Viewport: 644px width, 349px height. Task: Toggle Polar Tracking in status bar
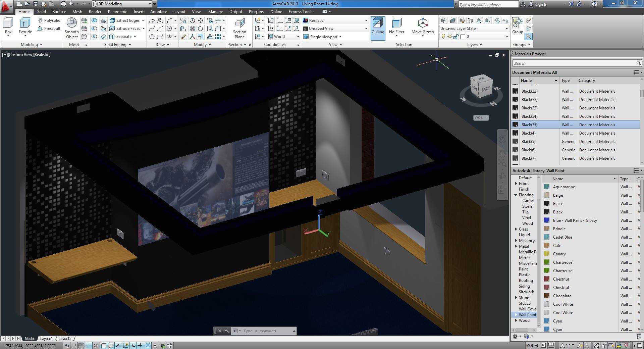point(96,345)
